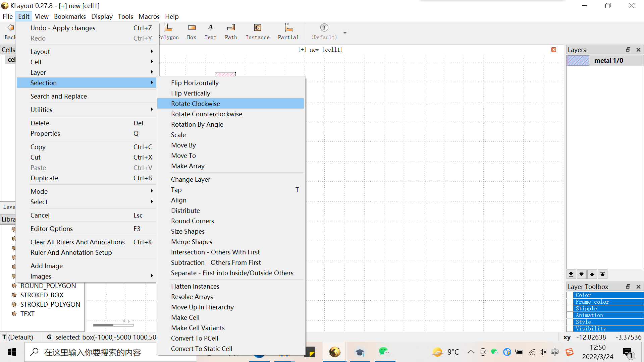The height and width of the screenshot is (362, 644).
Task: Select the Text tool in toolbar
Action: pyautogui.click(x=210, y=32)
